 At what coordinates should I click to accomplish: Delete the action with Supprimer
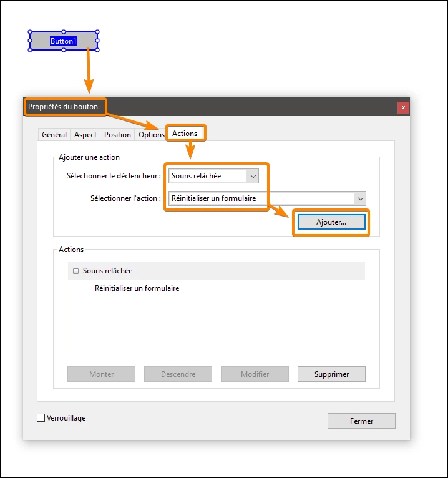click(x=331, y=374)
